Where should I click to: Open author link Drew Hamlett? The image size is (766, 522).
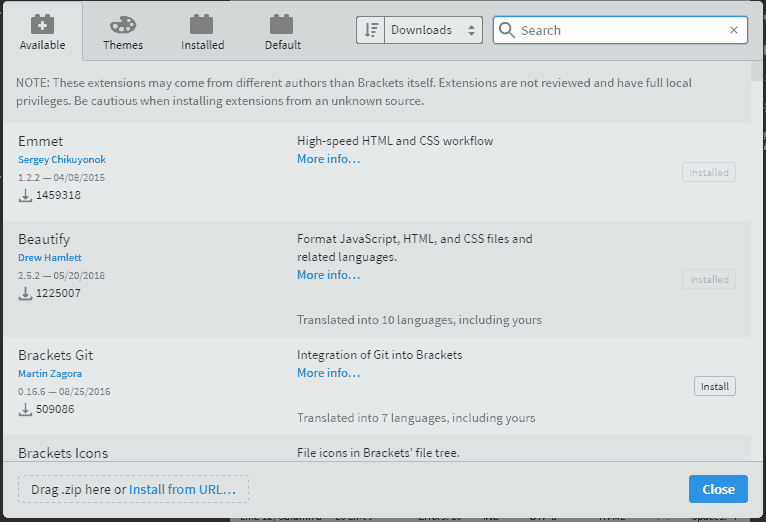(x=50, y=257)
